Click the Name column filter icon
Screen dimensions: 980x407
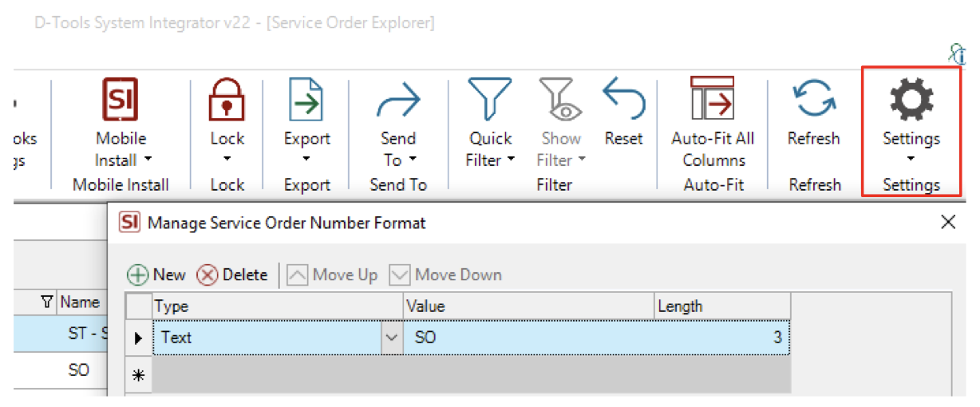[47, 302]
